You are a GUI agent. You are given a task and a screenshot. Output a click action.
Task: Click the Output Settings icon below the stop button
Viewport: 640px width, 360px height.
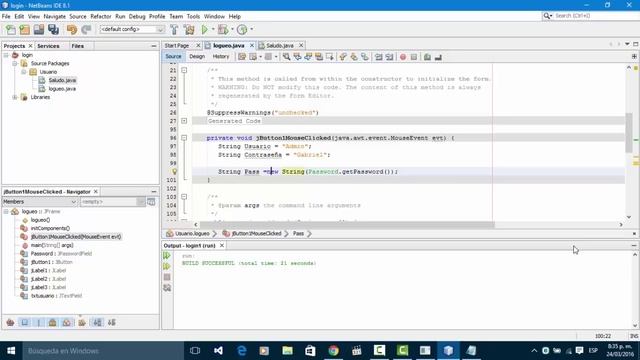(167, 288)
